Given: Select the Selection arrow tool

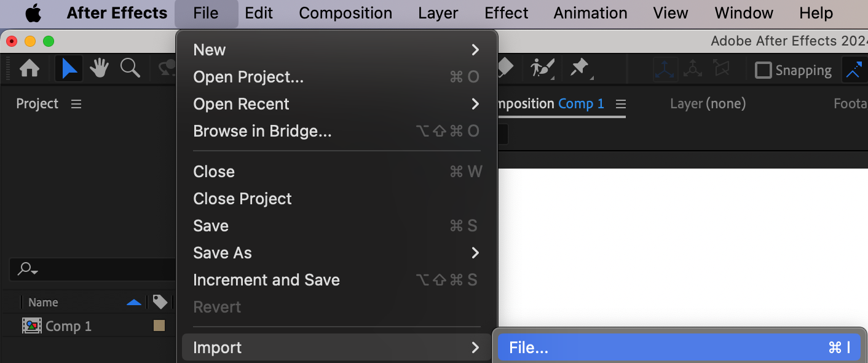Looking at the screenshot, I should pyautogui.click(x=69, y=68).
